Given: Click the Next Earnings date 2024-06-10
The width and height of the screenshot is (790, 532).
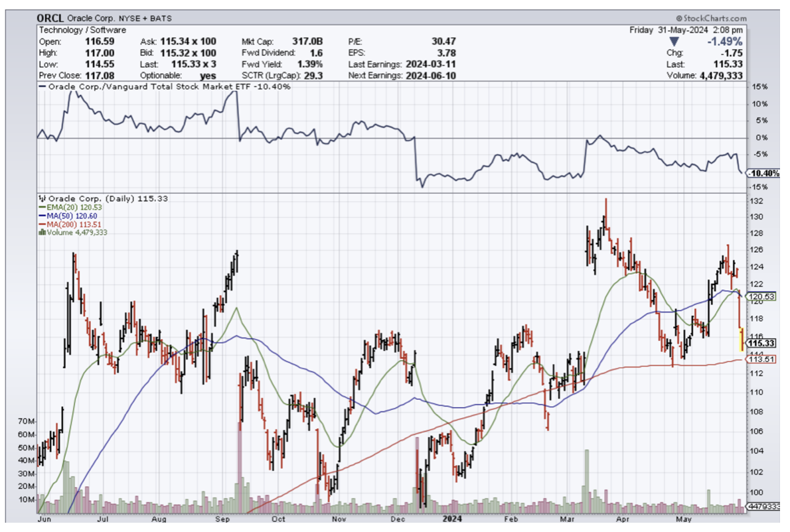Looking at the screenshot, I should point(432,75).
